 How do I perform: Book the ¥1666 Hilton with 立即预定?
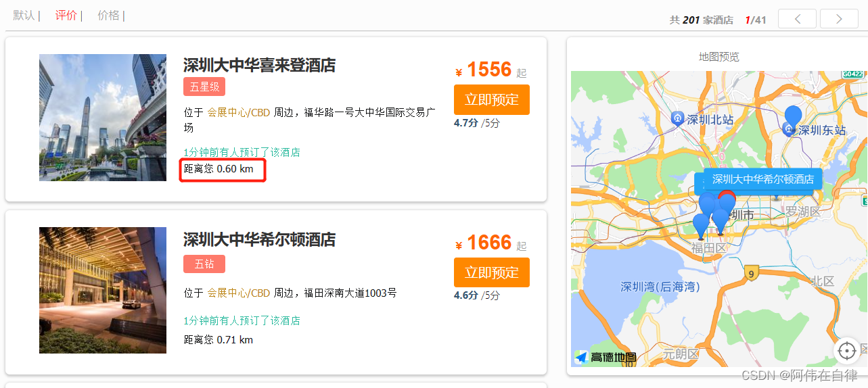(492, 273)
